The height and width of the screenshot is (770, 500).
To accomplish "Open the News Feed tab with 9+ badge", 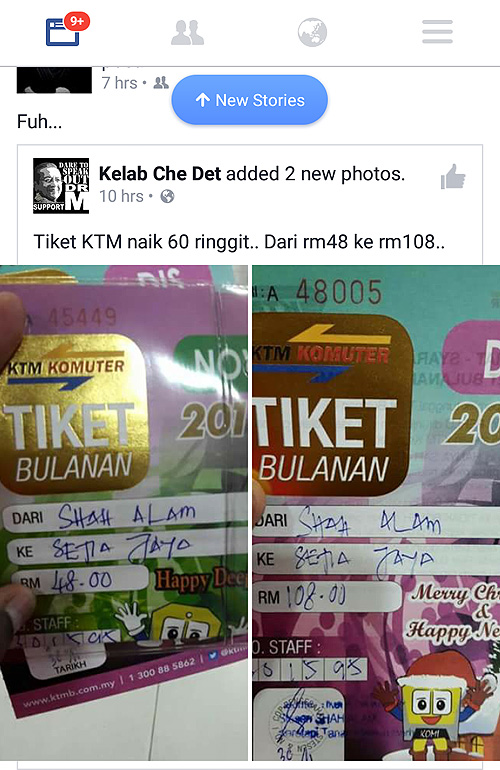I will [x=63, y=32].
